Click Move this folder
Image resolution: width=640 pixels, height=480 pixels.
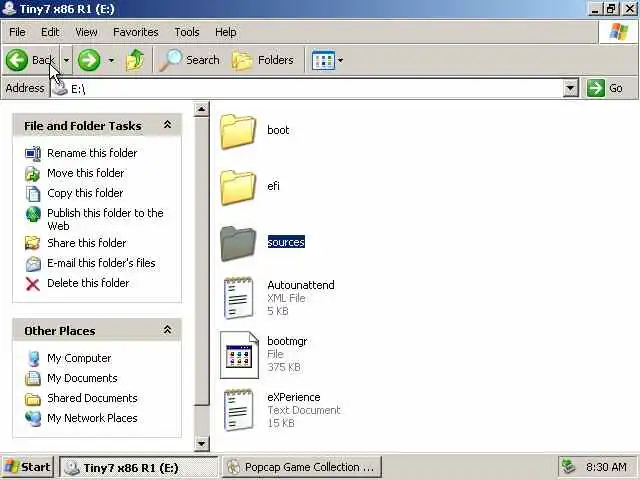86,173
